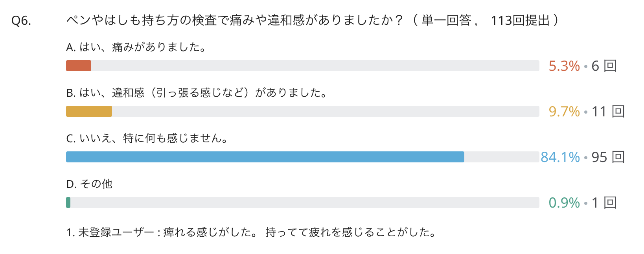Click the 11 回 response count
The image size is (644, 254).
(x=608, y=112)
